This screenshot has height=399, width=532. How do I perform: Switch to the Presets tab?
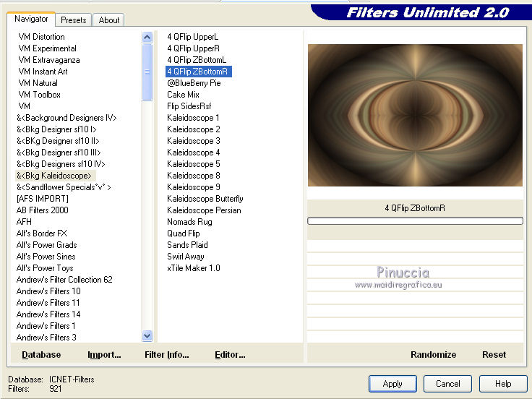(74, 20)
